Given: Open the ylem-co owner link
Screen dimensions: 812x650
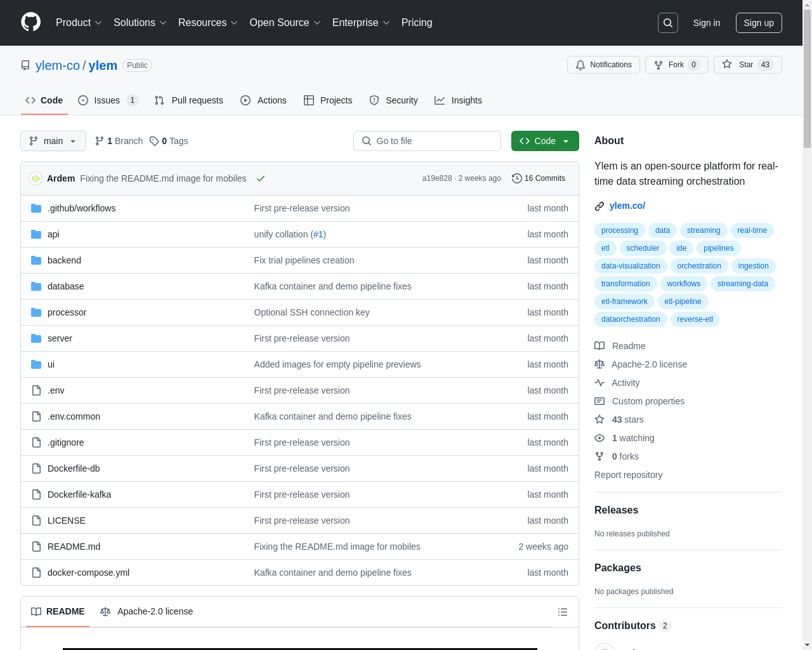Looking at the screenshot, I should point(58,65).
